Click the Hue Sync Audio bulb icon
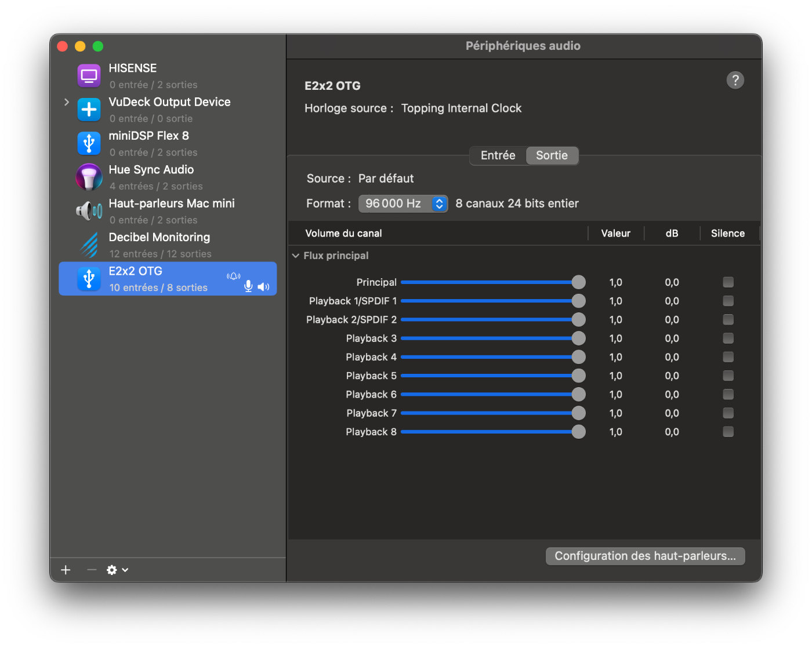 pyautogui.click(x=89, y=177)
